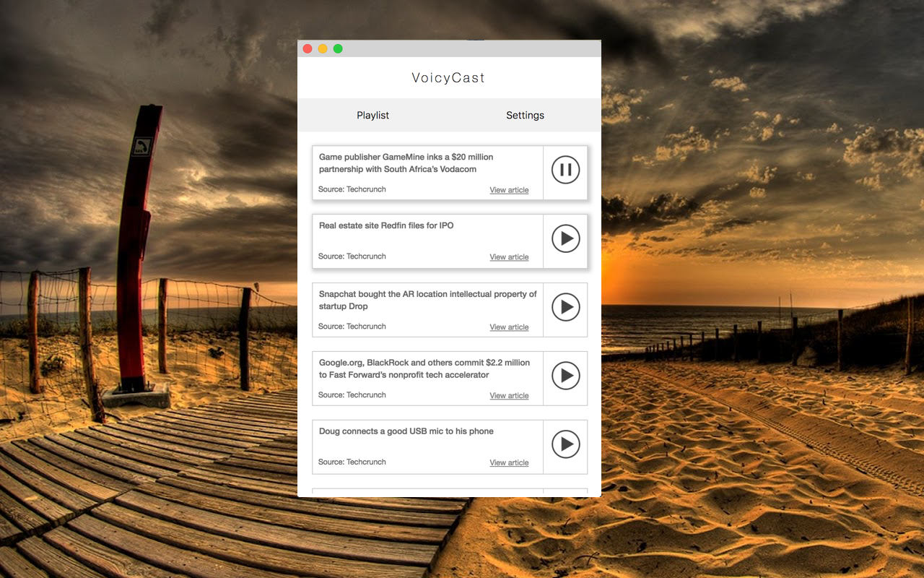Click Source: Techcrunch under the Doug story
The width and height of the screenshot is (924, 578).
click(x=352, y=462)
